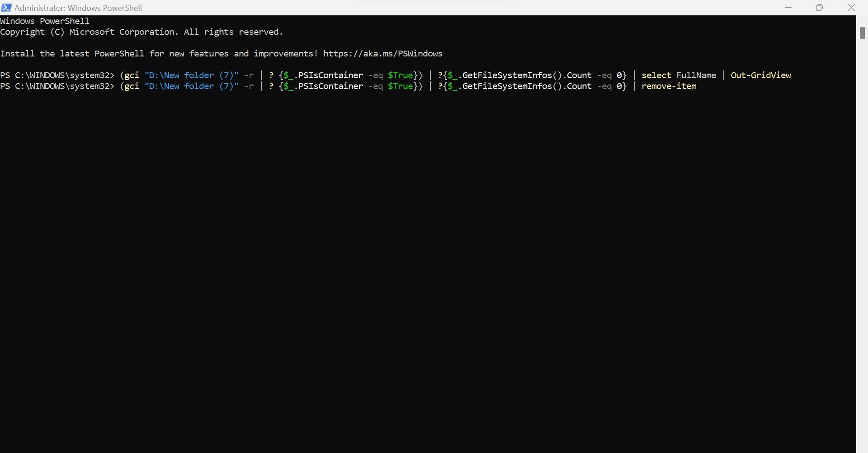Screen dimensions: 868x453
Task: Click the vertical scrollbar thumb
Action: coord(862,33)
